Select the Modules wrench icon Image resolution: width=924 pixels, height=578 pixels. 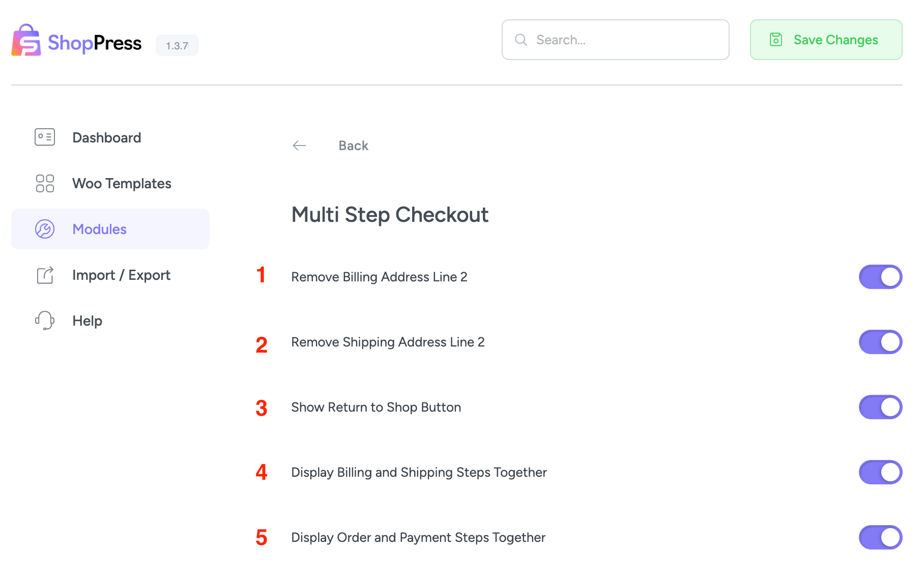pos(44,229)
